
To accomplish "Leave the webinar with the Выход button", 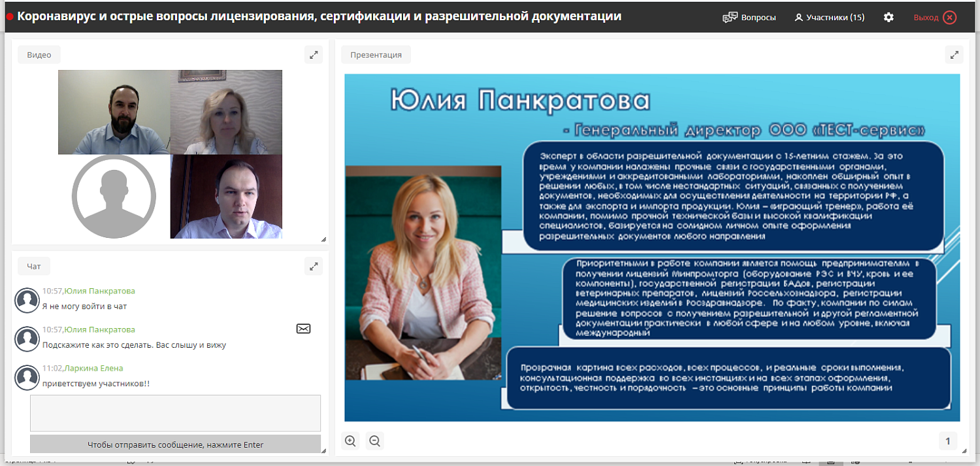I will [935, 18].
